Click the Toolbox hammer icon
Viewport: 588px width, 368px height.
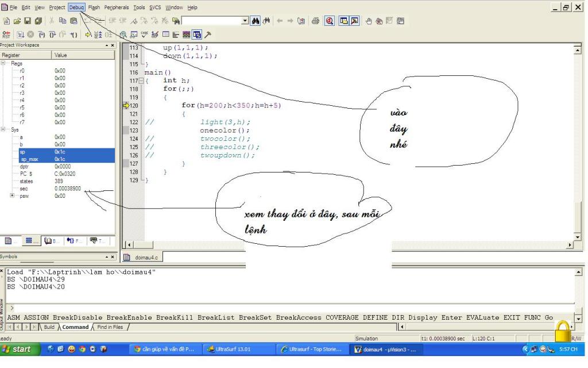(x=207, y=34)
